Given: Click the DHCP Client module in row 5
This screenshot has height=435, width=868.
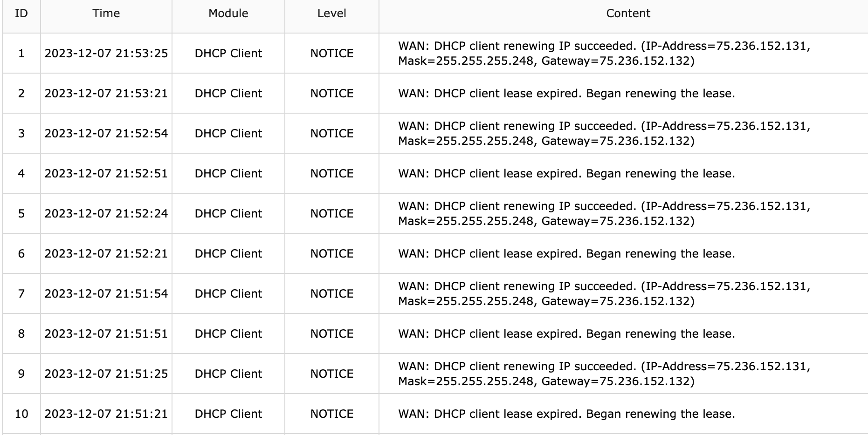Looking at the screenshot, I should click(x=228, y=214).
